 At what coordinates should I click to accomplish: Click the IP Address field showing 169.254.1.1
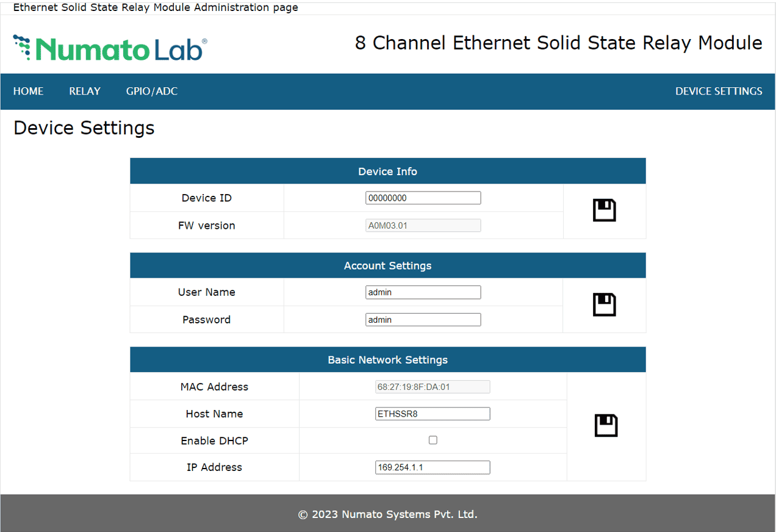click(x=433, y=467)
